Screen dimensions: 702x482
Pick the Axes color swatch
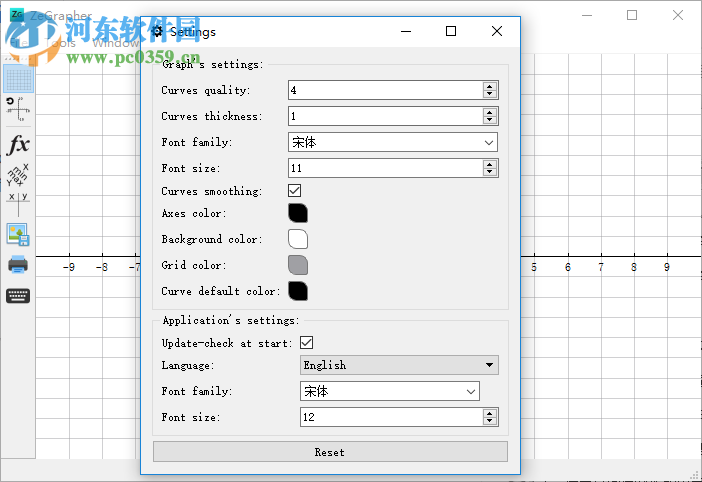[298, 213]
